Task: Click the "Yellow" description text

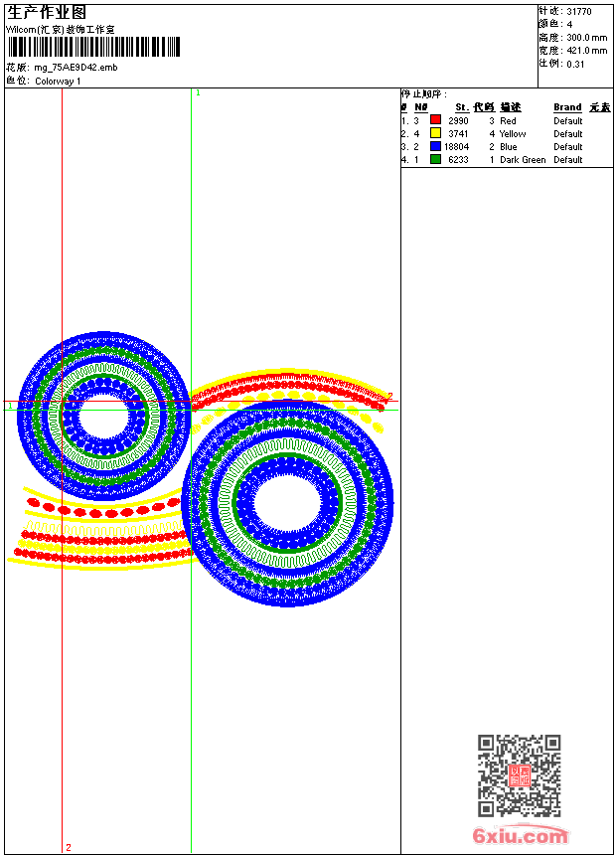Action: [x=513, y=133]
